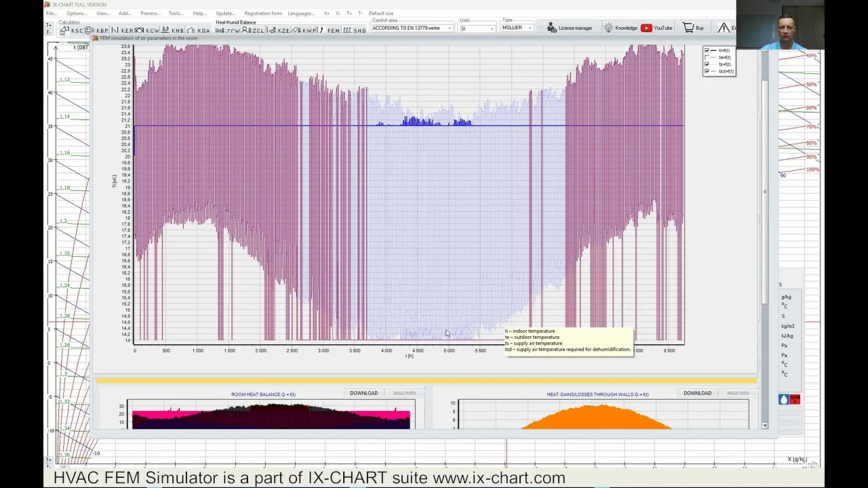Click the blue water drop icon
Image resolution: width=868 pixels, height=488 pixels.
tap(783, 400)
